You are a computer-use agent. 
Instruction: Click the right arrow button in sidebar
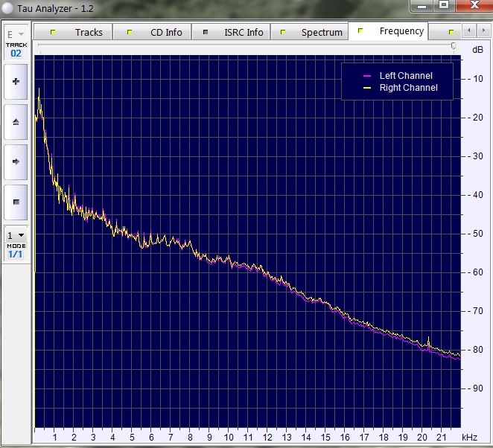[x=16, y=161]
